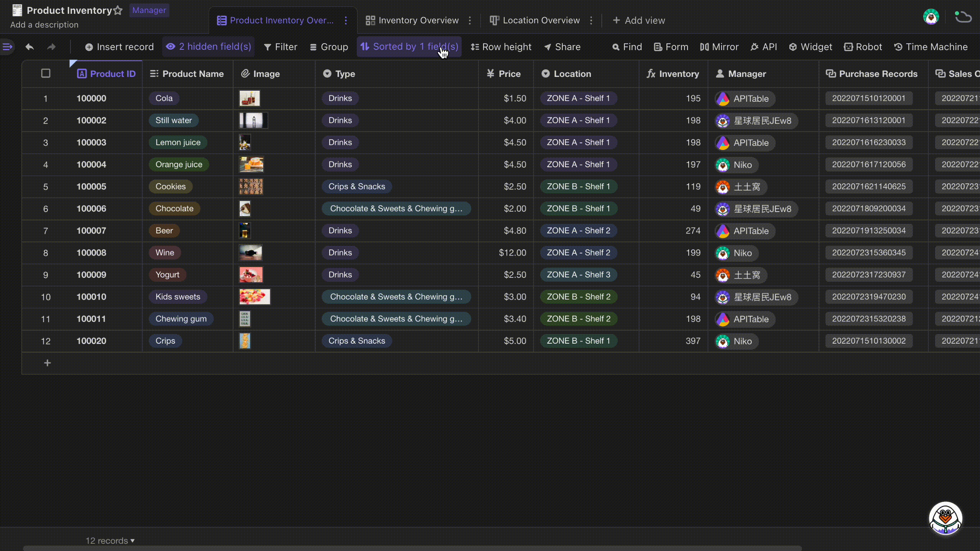
Task: Toggle row 5 record checkbox
Action: pyautogui.click(x=46, y=186)
